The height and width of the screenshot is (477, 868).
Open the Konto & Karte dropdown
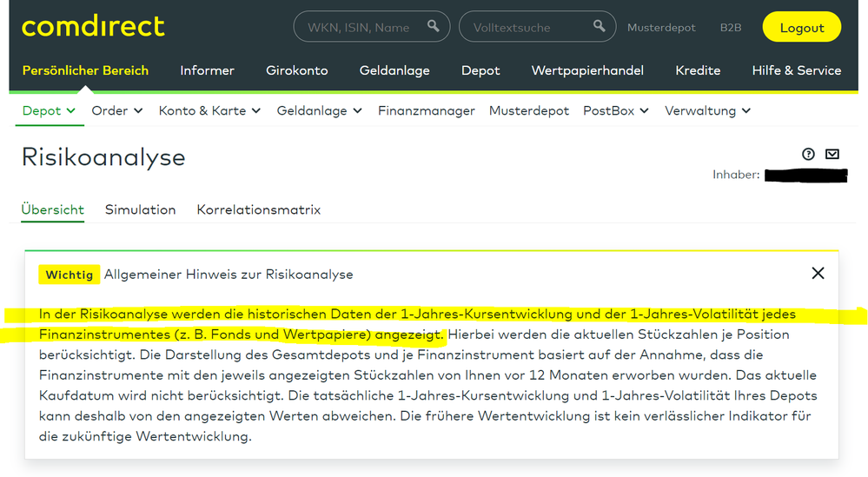tap(209, 110)
